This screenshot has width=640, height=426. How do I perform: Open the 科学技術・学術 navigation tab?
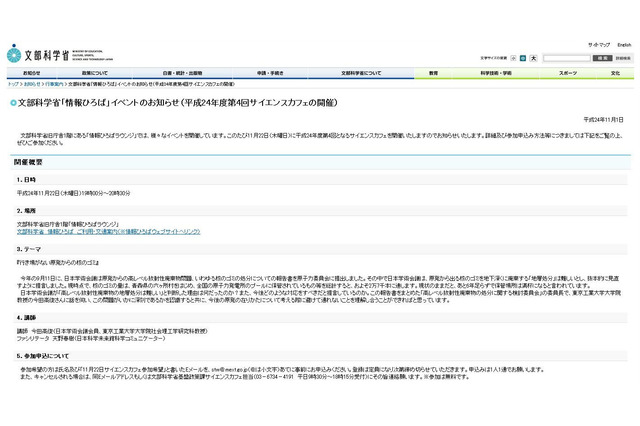coord(496,73)
